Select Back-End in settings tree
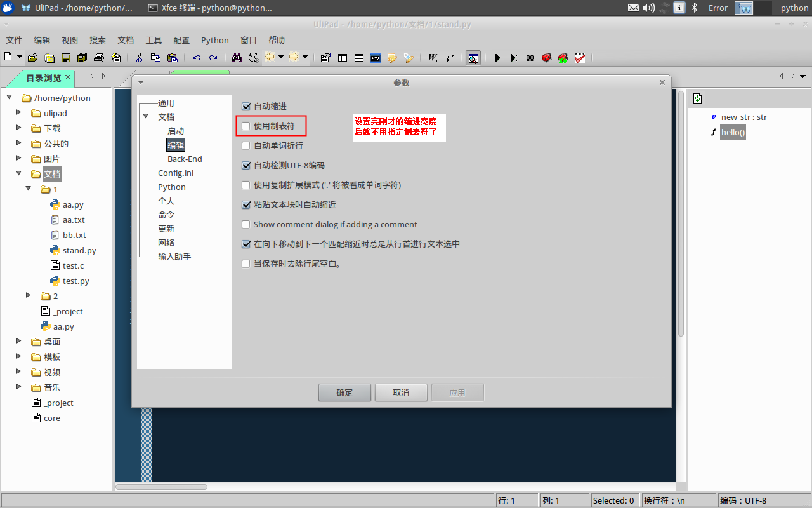 tap(185, 159)
